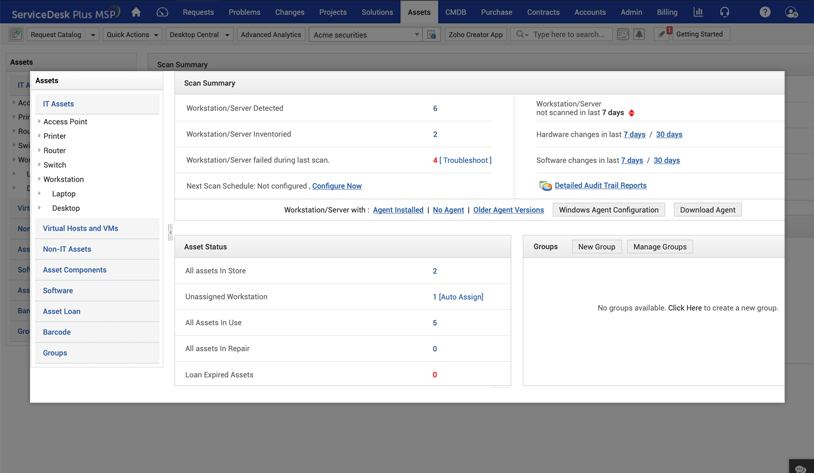The width and height of the screenshot is (814, 473).
Task: Click the search input field
Action: 568,34
